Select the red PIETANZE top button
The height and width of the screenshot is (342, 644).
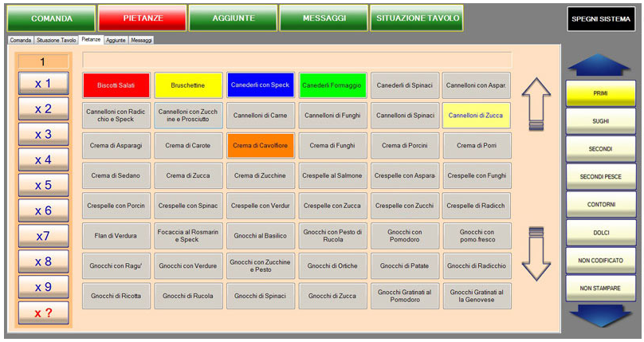tap(143, 18)
